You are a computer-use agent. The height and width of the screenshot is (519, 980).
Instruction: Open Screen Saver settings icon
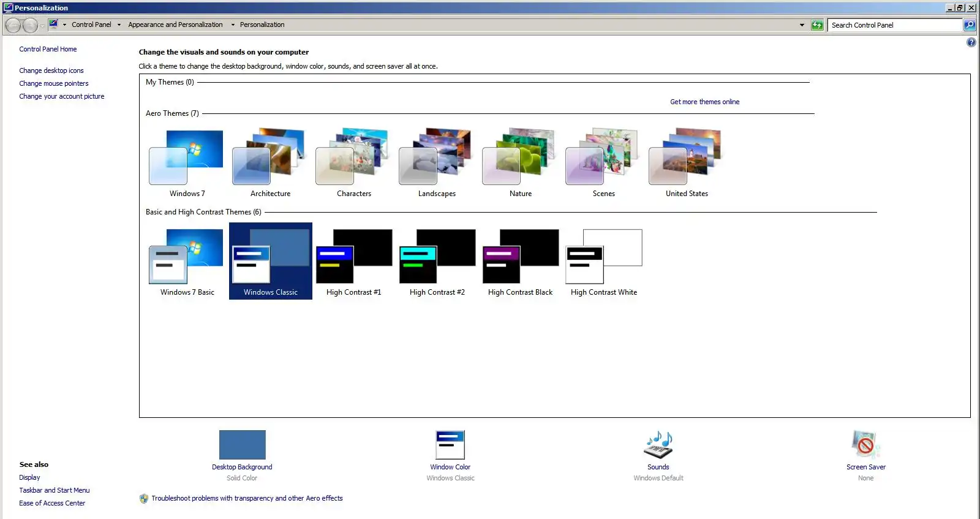[x=865, y=445]
